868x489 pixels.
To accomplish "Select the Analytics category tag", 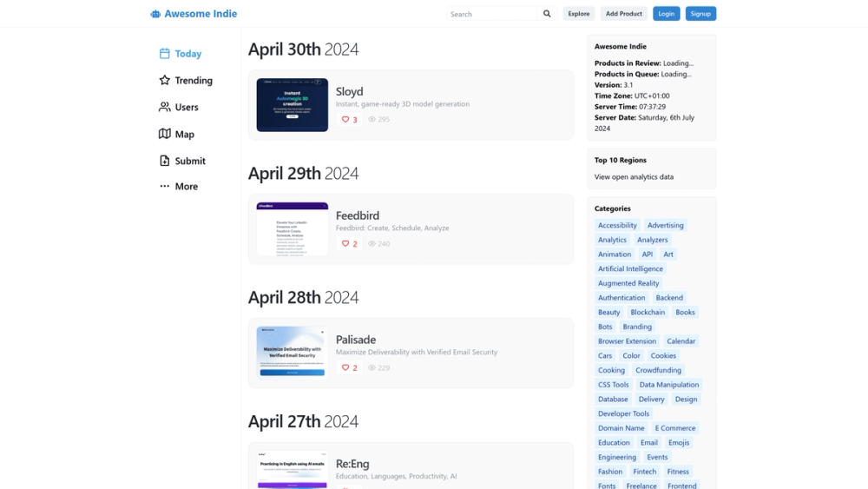I will pyautogui.click(x=612, y=239).
